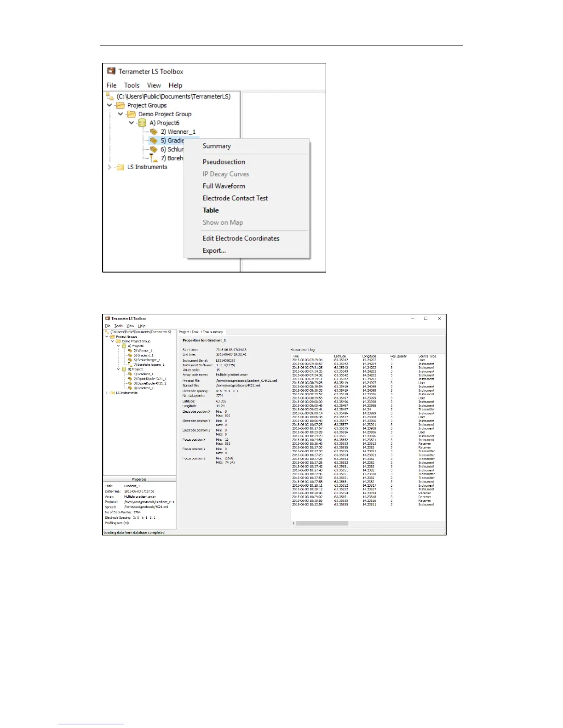This screenshot has width=563, height=728.
Task: Click the 7) Borehole logging_1 icon in summary window
Action: tap(130, 365)
